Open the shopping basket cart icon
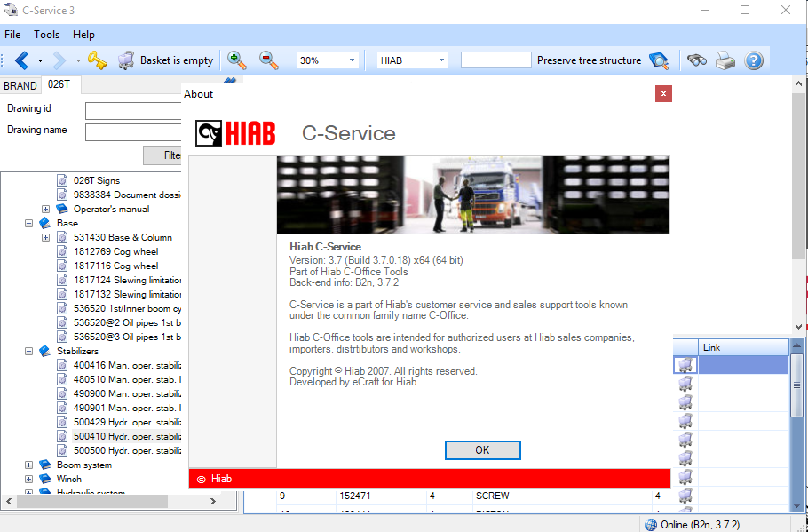The image size is (808, 532). [x=126, y=60]
